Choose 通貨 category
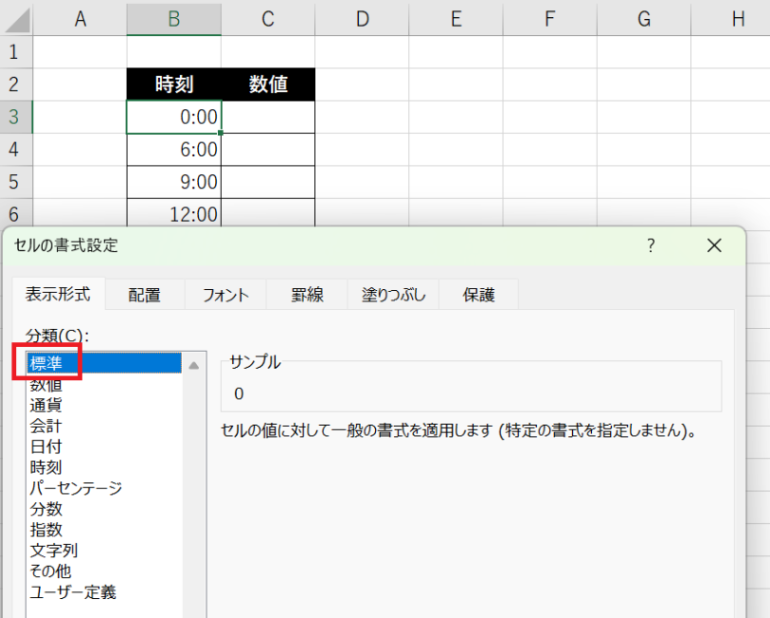Image resolution: width=770 pixels, height=618 pixels. [104, 405]
